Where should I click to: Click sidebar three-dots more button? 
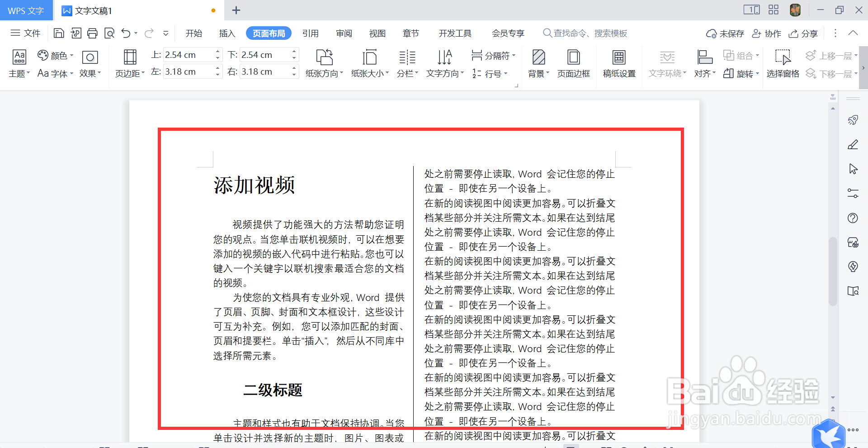[x=853, y=430]
